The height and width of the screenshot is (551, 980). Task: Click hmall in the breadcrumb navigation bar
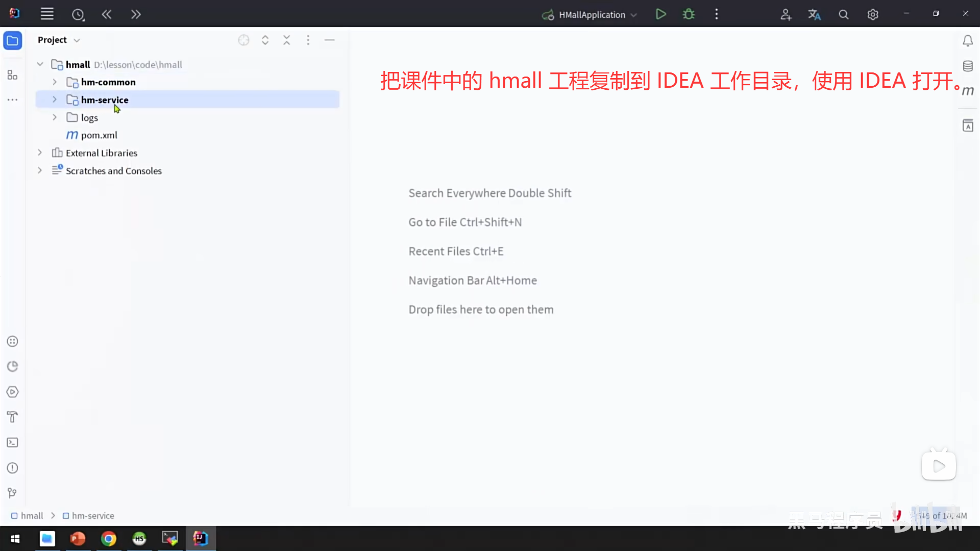click(x=32, y=515)
